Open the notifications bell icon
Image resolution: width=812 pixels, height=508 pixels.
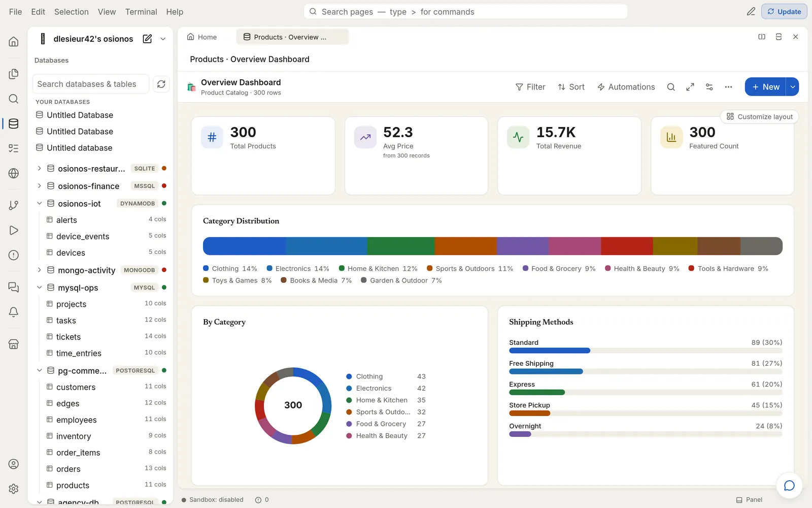tap(14, 312)
